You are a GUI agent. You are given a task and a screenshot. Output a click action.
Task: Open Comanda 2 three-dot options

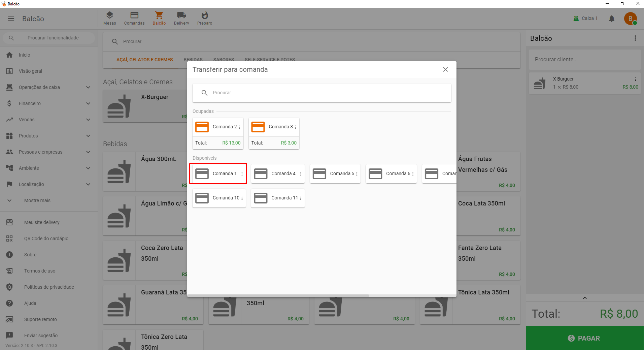click(239, 127)
